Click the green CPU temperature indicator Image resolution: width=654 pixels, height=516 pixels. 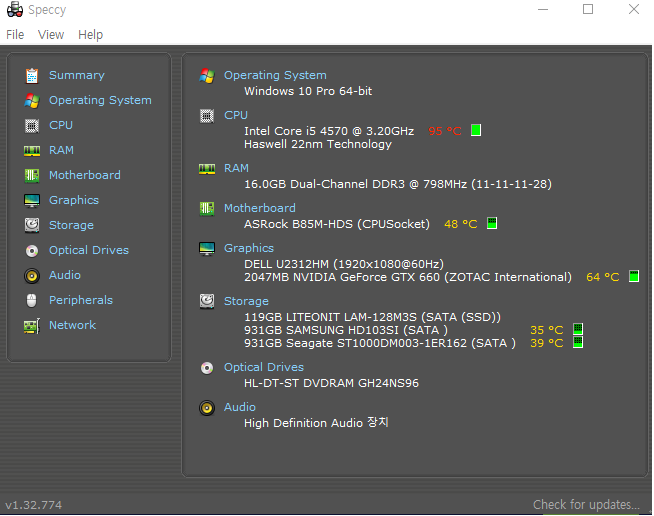(476, 130)
